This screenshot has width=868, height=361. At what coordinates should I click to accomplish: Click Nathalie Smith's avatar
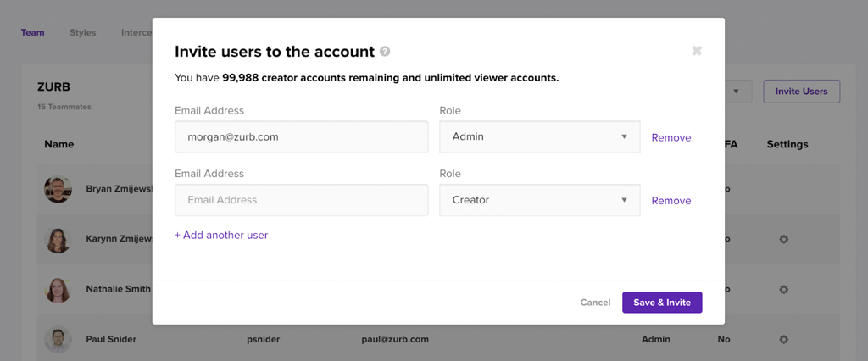[x=58, y=289]
